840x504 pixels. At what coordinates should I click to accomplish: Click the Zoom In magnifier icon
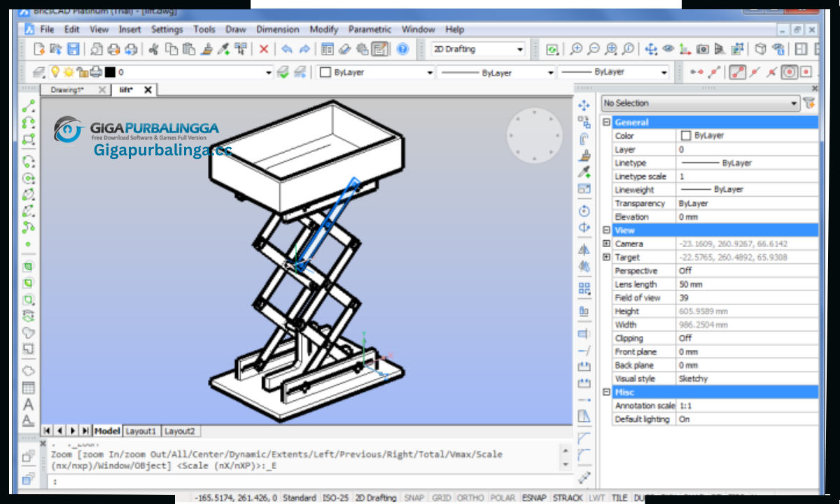[576, 49]
